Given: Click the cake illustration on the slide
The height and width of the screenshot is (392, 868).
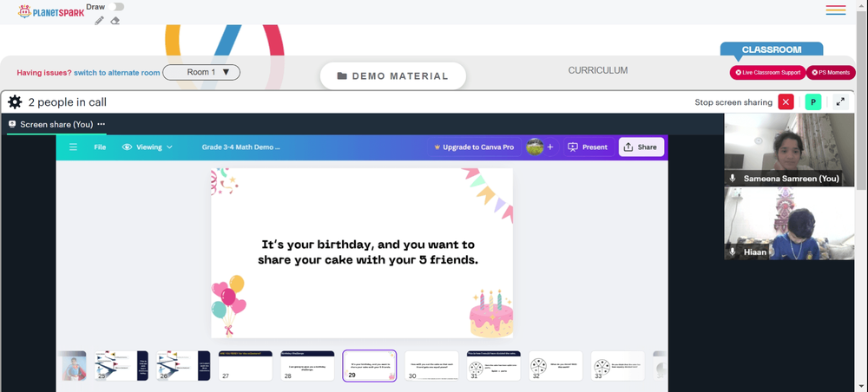Looking at the screenshot, I should tap(491, 312).
